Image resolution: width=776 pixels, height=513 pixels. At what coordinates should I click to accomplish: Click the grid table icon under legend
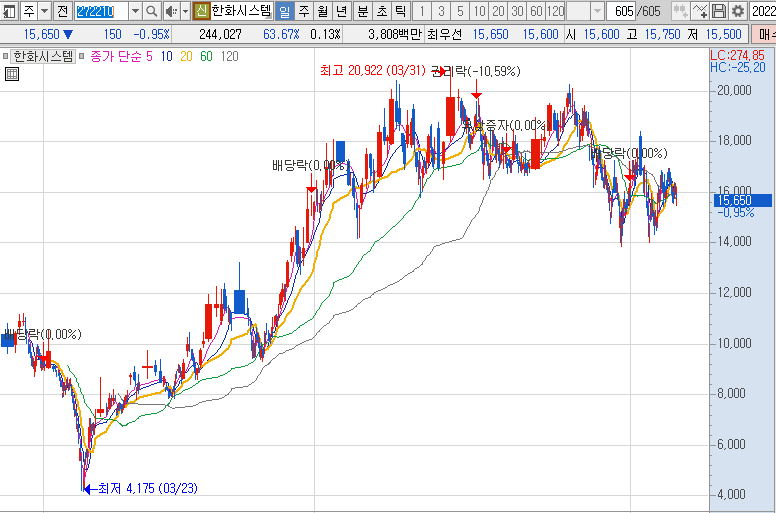[11, 74]
